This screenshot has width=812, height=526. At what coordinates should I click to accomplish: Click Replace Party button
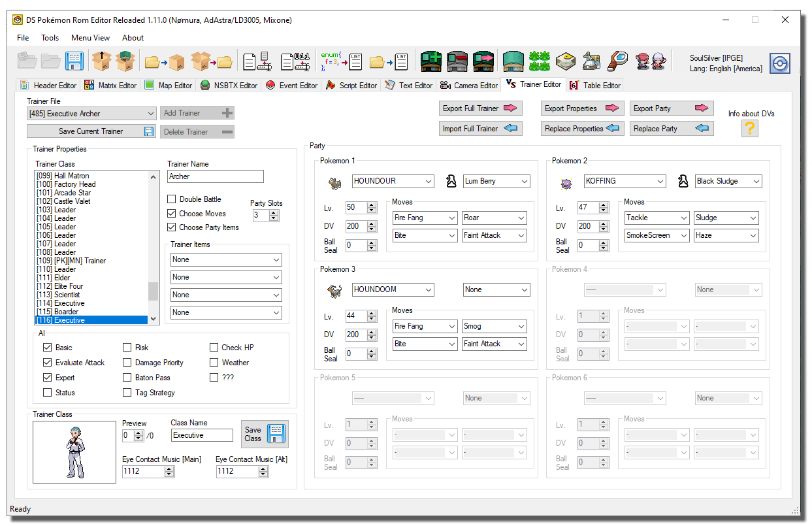pyautogui.click(x=672, y=129)
